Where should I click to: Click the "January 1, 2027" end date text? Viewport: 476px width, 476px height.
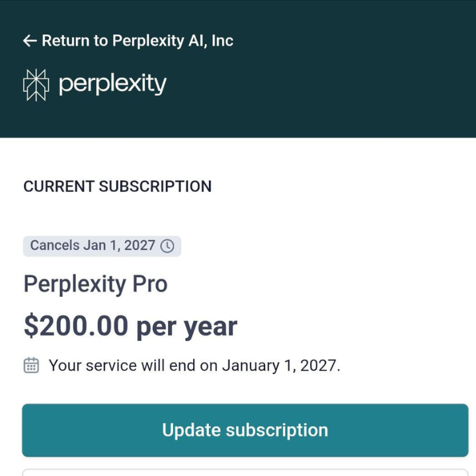(x=280, y=366)
